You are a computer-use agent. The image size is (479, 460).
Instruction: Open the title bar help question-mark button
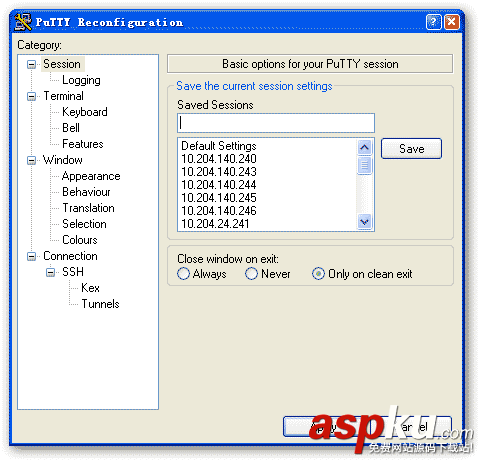click(x=433, y=22)
